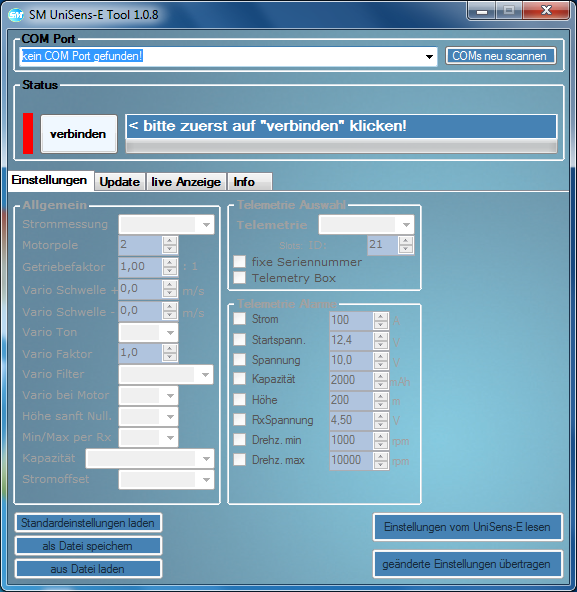This screenshot has width=577, height=592.
Task: Decrease Getriebefaktor with down arrow
Action: tap(170, 271)
